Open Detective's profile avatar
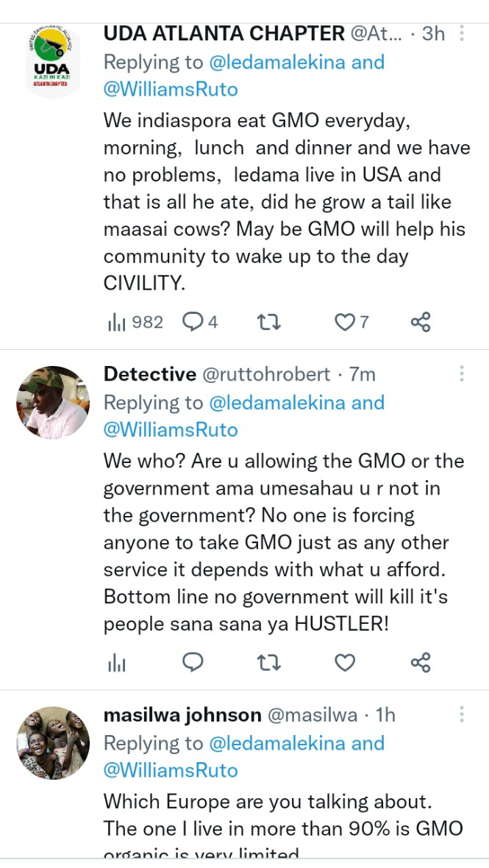Viewport: 489px width, 868px height. click(52, 402)
